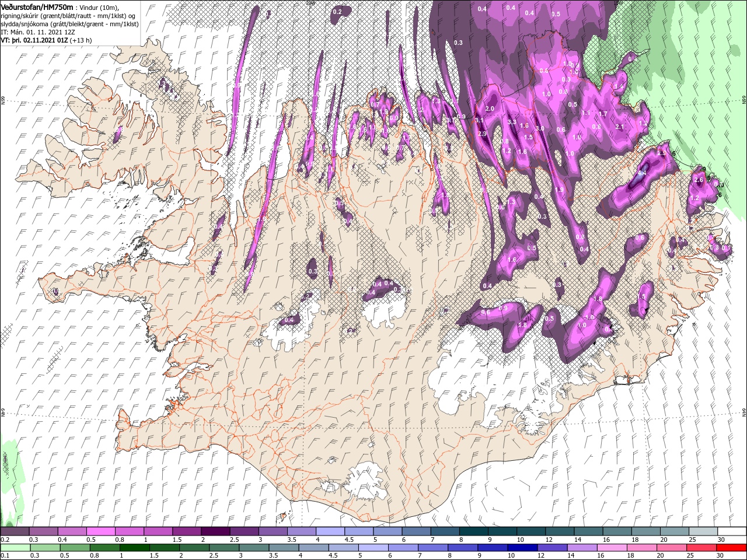The height and width of the screenshot is (560, 747).
Task: Click the bottom-scale swatch between 7 and 8
Action: click(x=433, y=548)
